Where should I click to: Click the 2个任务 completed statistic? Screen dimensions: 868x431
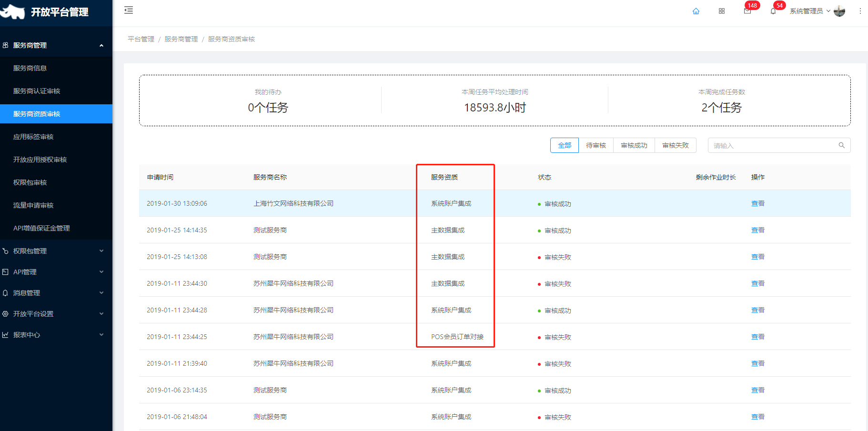pos(722,108)
